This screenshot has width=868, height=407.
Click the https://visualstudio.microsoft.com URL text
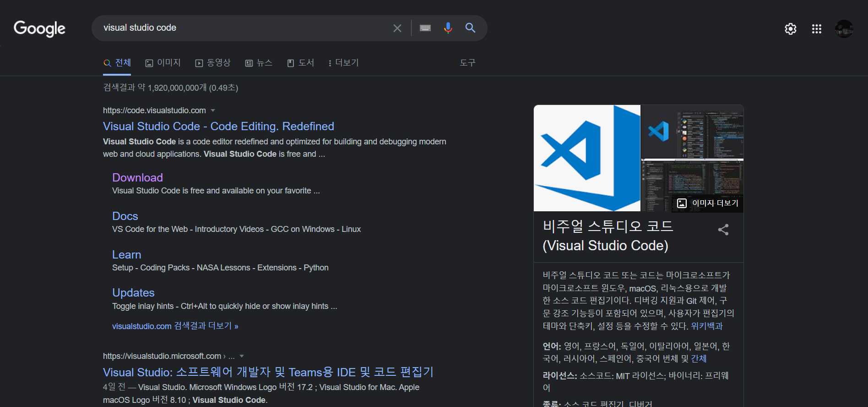click(162, 356)
